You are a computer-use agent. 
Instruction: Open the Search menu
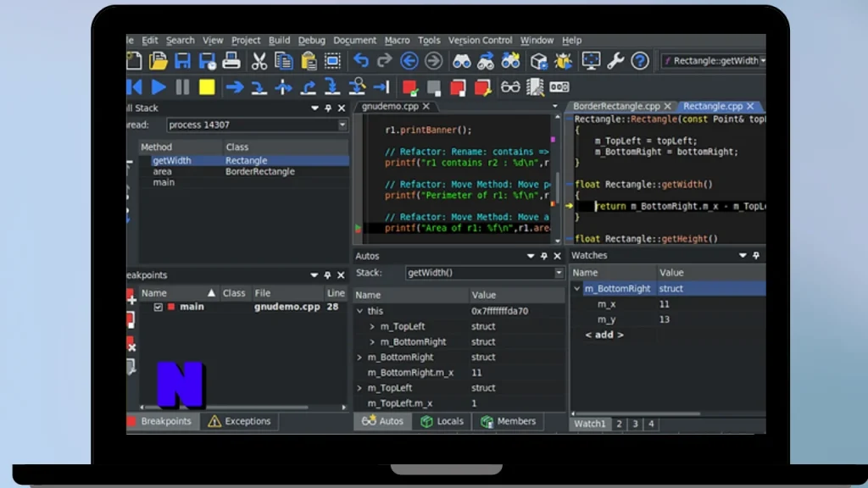tap(180, 41)
